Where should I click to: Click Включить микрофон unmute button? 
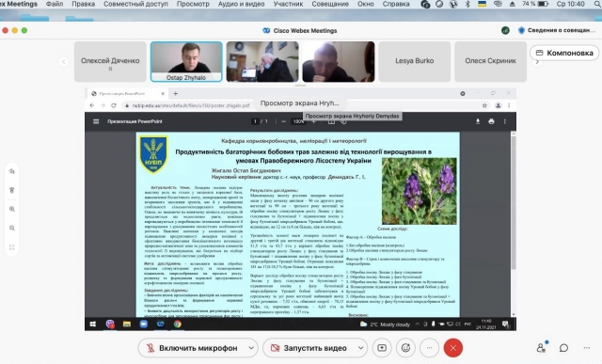point(193,348)
